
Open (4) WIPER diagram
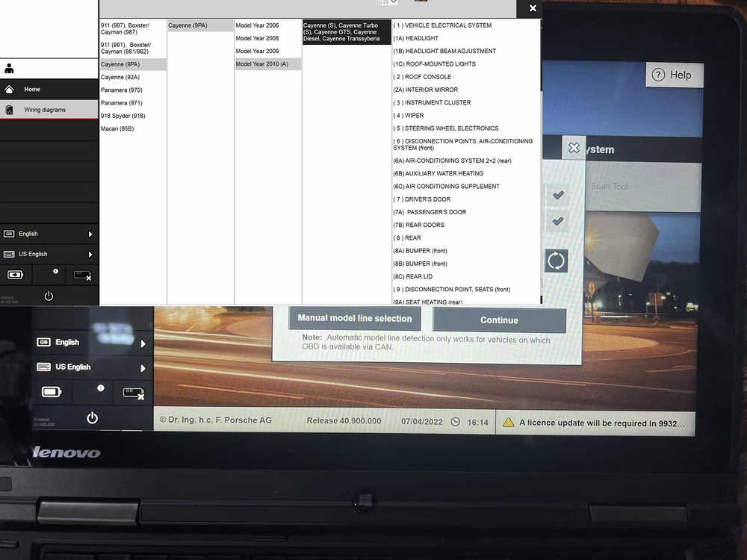[409, 116]
